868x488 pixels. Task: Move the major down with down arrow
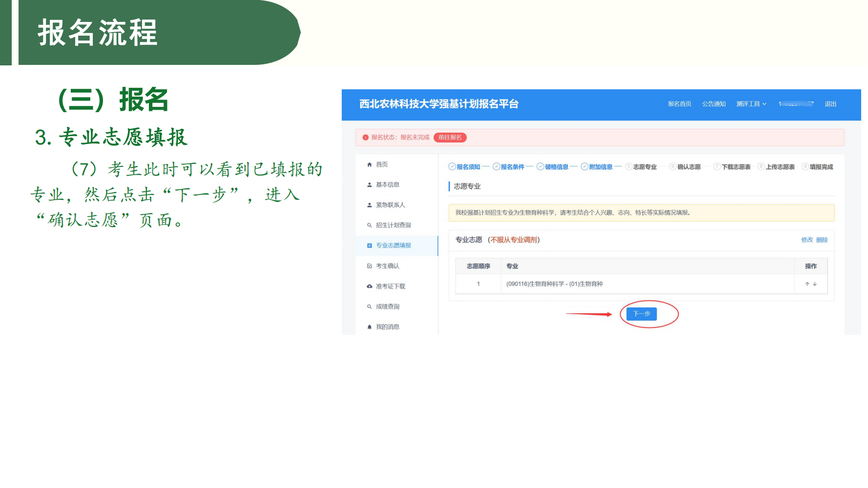[815, 284]
